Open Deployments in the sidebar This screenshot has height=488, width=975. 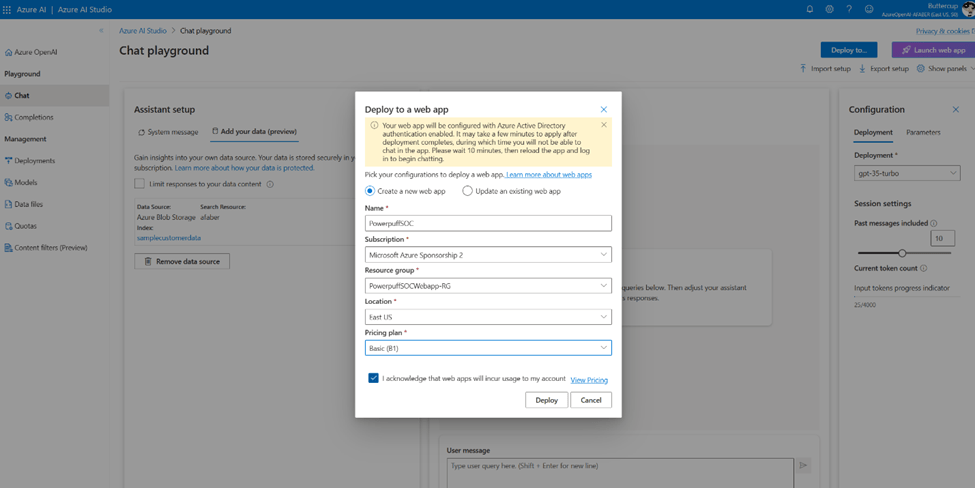tap(35, 161)
